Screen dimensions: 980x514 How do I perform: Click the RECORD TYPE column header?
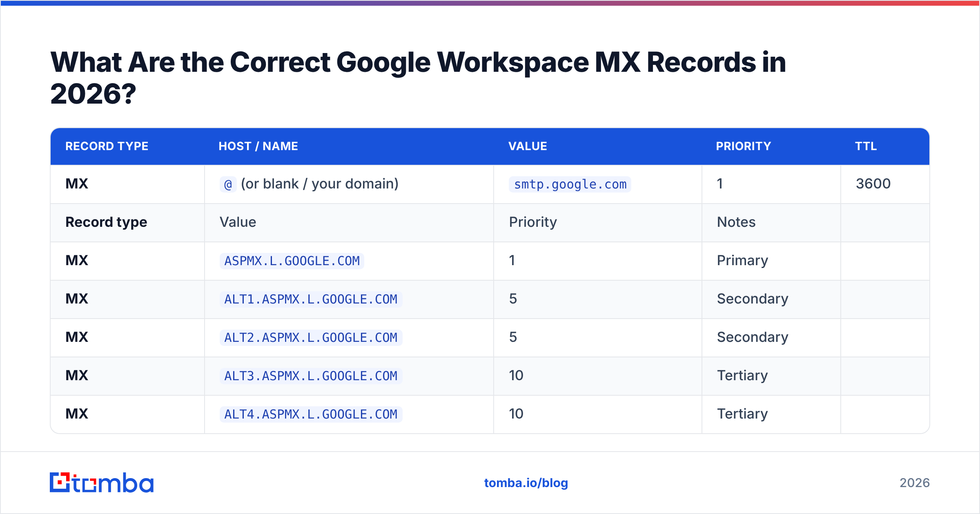point(107,146)
